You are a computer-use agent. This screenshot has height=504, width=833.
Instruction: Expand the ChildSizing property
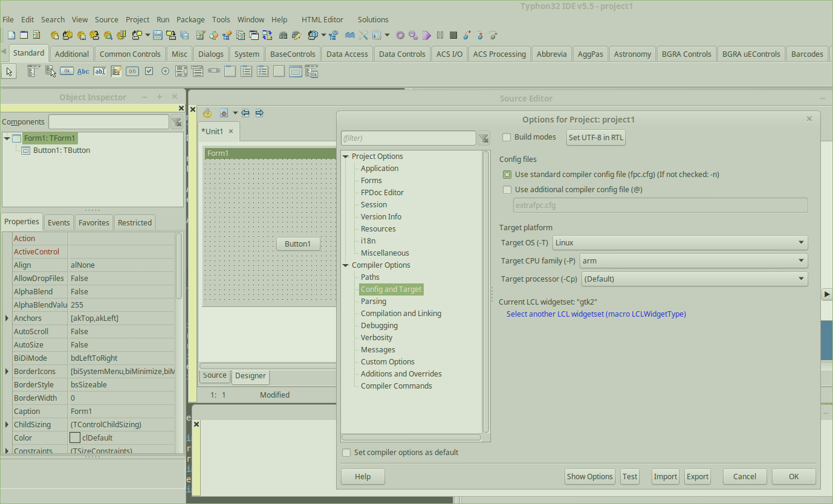[7, 425]
